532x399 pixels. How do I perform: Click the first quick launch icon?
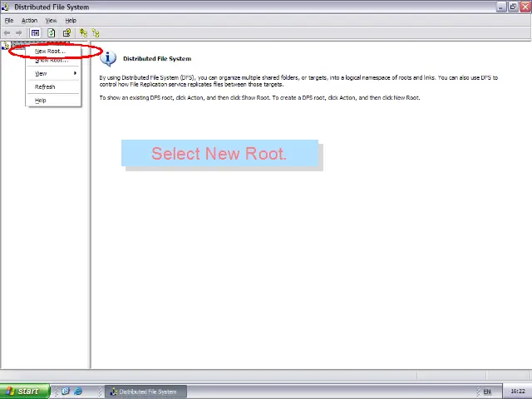[66, 392]
